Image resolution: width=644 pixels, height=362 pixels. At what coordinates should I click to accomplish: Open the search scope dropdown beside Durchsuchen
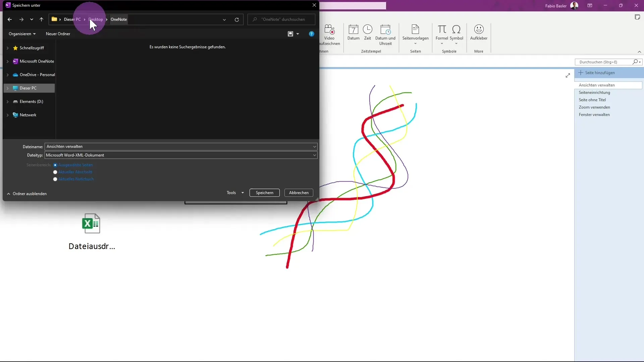tap(640, 62)
